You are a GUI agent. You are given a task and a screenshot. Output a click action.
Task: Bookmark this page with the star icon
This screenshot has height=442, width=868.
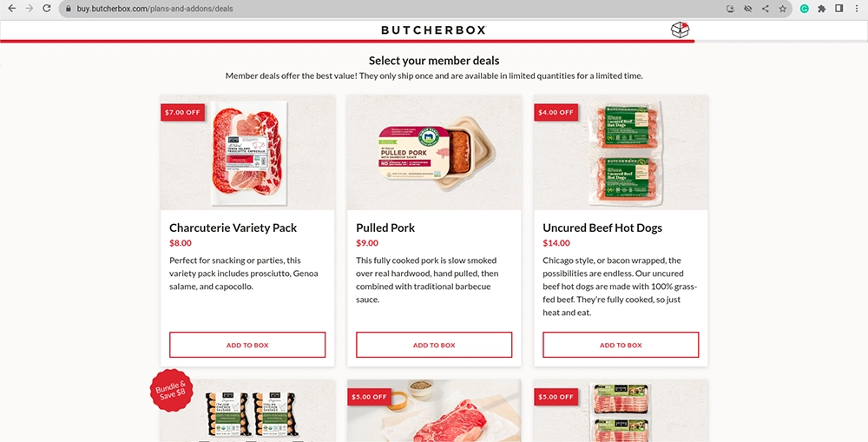pyautogui.click(x=782, y=9)
